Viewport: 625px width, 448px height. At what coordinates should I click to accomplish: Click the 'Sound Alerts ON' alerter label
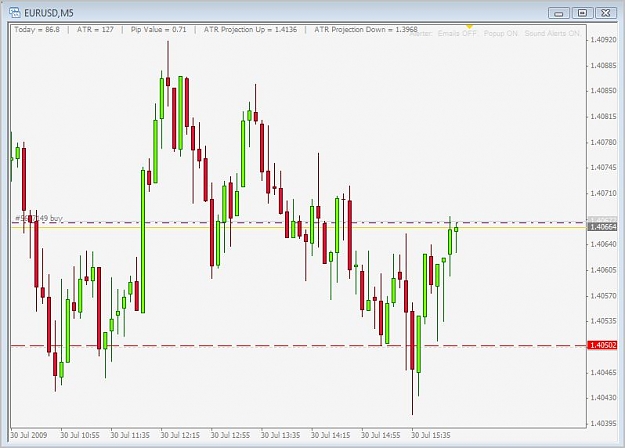pos(552,33)
